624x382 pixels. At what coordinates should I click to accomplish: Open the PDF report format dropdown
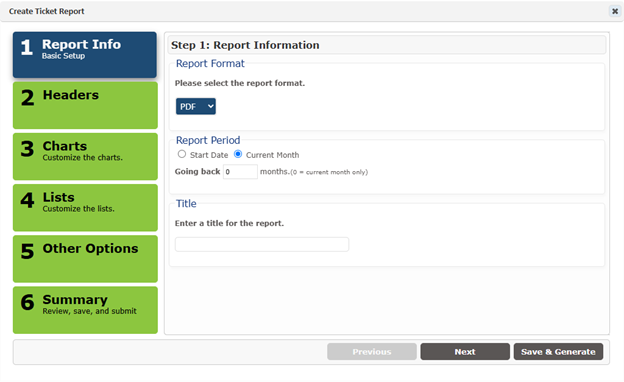point(196,106)
